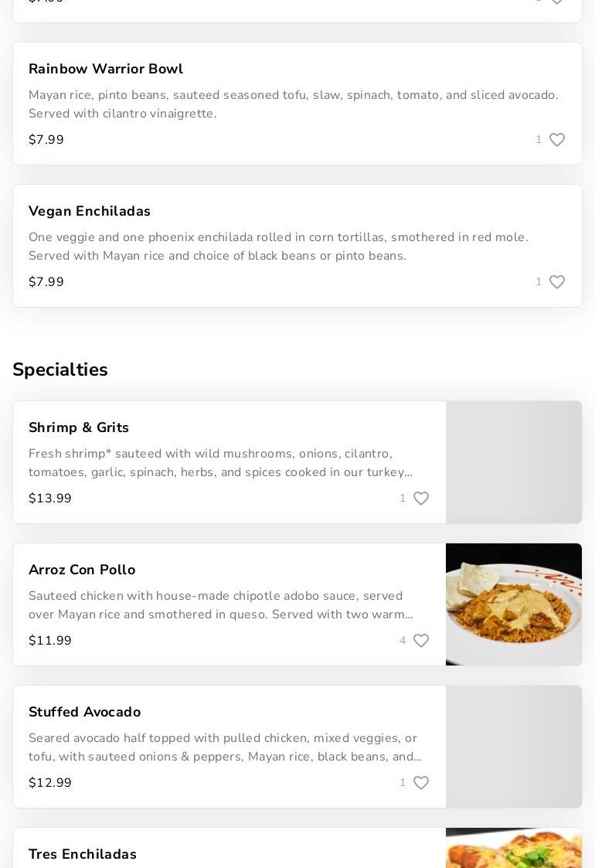
Task: Select the Tres Enchiladas title
Action: tap(83, 854)
